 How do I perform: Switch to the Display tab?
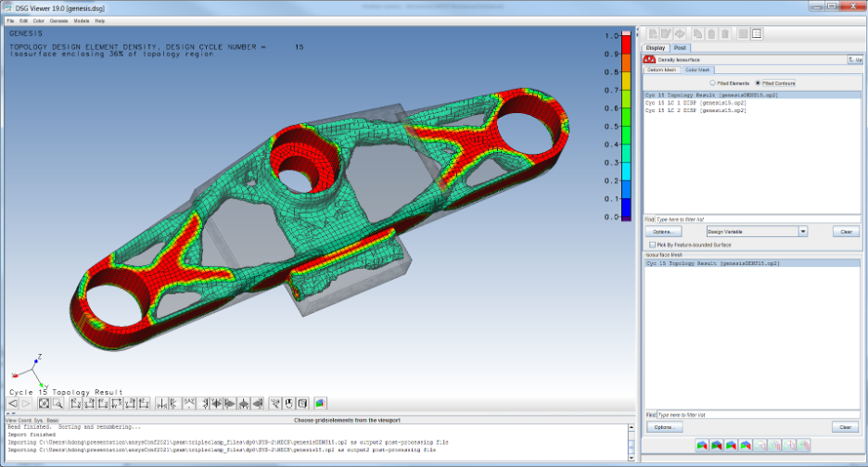click(656, 47)
